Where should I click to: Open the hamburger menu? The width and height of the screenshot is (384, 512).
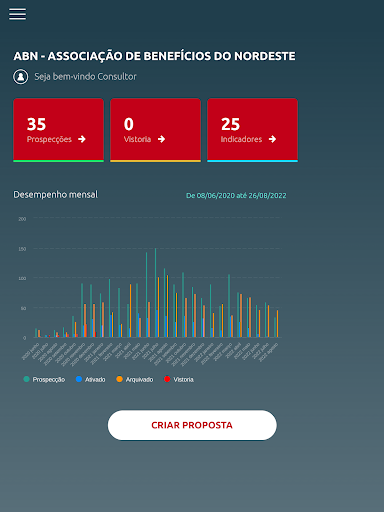[17, 14]
